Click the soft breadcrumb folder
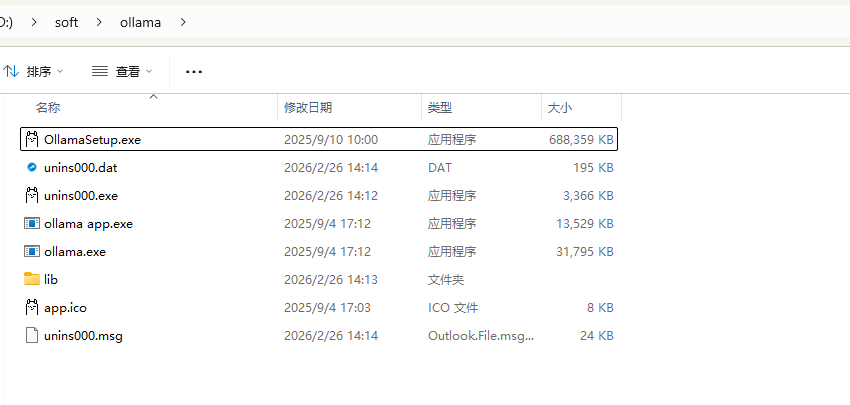Screen dimensions: 850x405 coord(66,22)
